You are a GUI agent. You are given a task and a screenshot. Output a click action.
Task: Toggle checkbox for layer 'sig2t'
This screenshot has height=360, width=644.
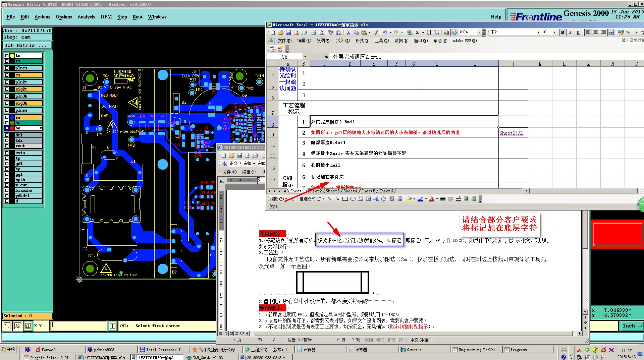pyautogui.click(x=6, y=89)
